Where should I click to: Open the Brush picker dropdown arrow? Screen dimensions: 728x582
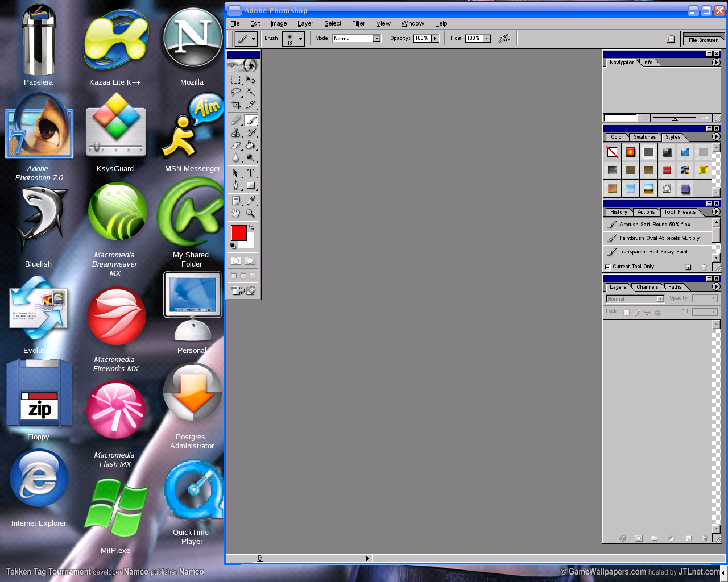(301, 38)
